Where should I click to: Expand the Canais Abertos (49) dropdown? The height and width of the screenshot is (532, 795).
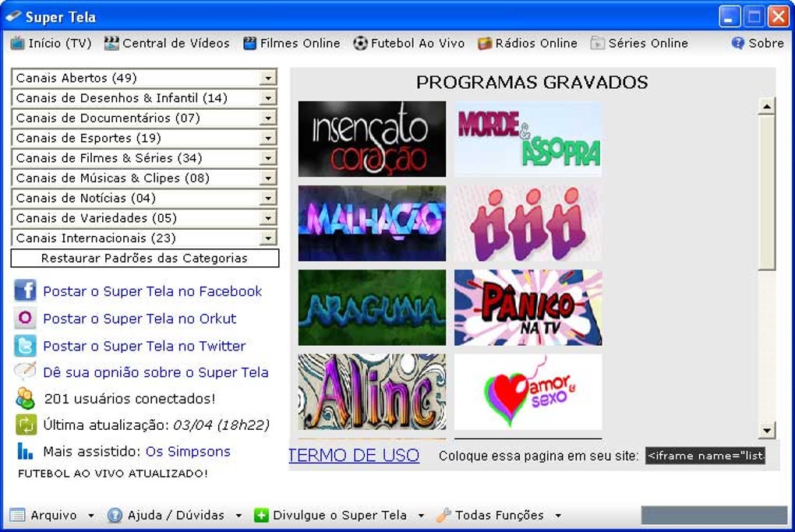coord(267,78)
